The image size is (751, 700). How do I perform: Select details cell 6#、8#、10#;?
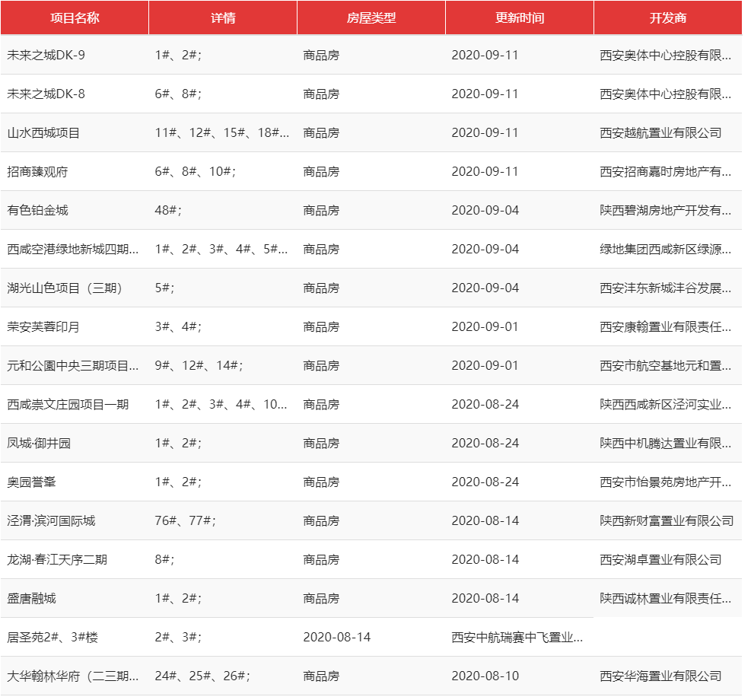(x=196, y=171)
